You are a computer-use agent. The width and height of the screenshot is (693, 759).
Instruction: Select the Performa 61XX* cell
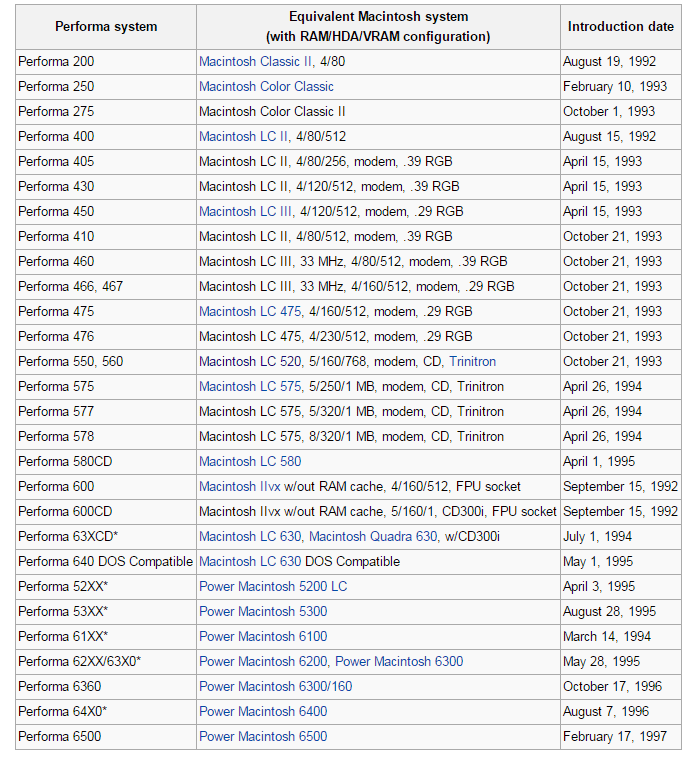tap(106, 637)
